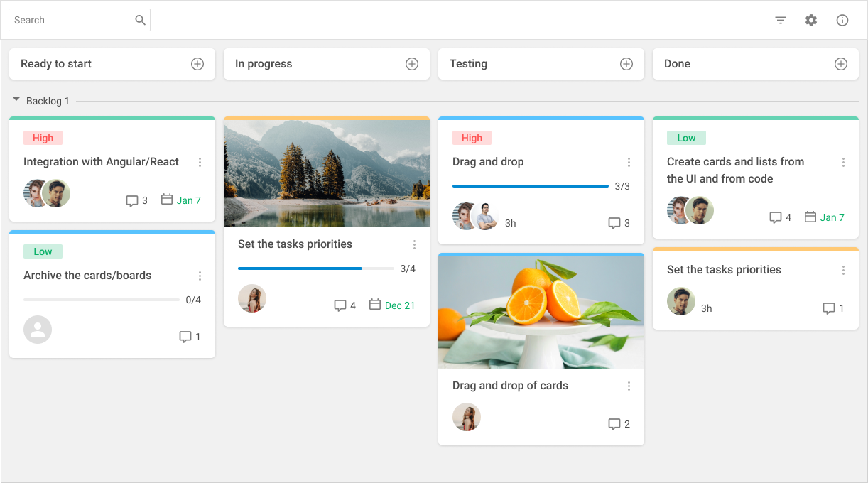Open options menu on Set the tasks priorities in Done

tap(843, 270)
